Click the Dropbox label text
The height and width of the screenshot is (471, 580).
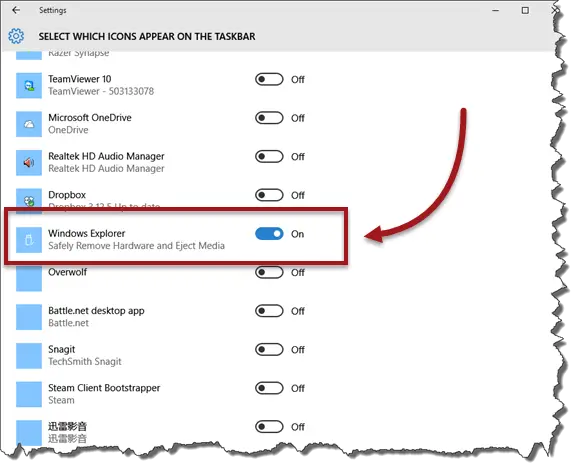pyautogui.click(x=67, y=195)
